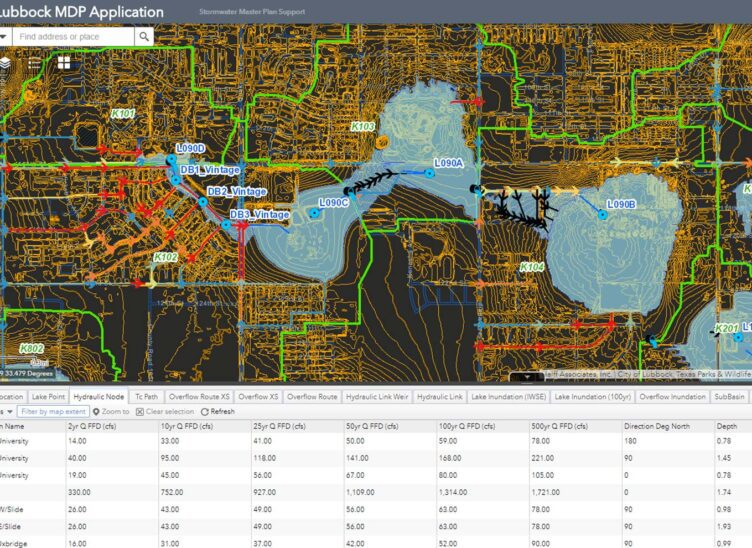Switch to the Lake Point tab
This screenshot has width=752, height=548.
pyautogui.click(x=48, y=397)
